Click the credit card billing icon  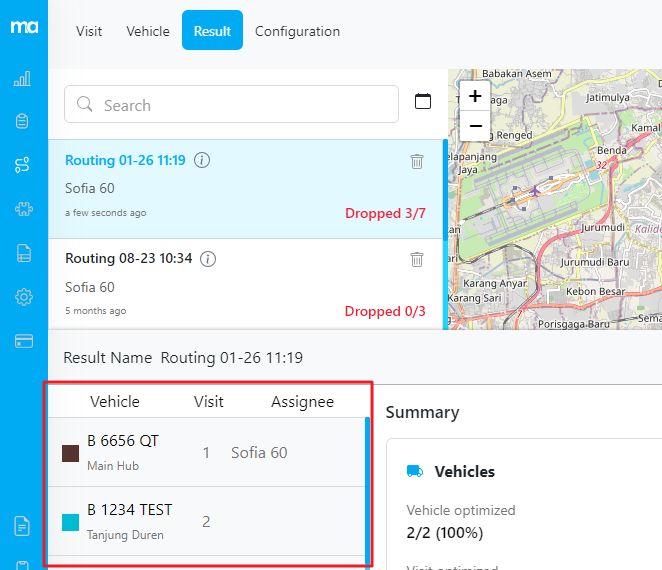pyautogui.click(x=22, y=341)
